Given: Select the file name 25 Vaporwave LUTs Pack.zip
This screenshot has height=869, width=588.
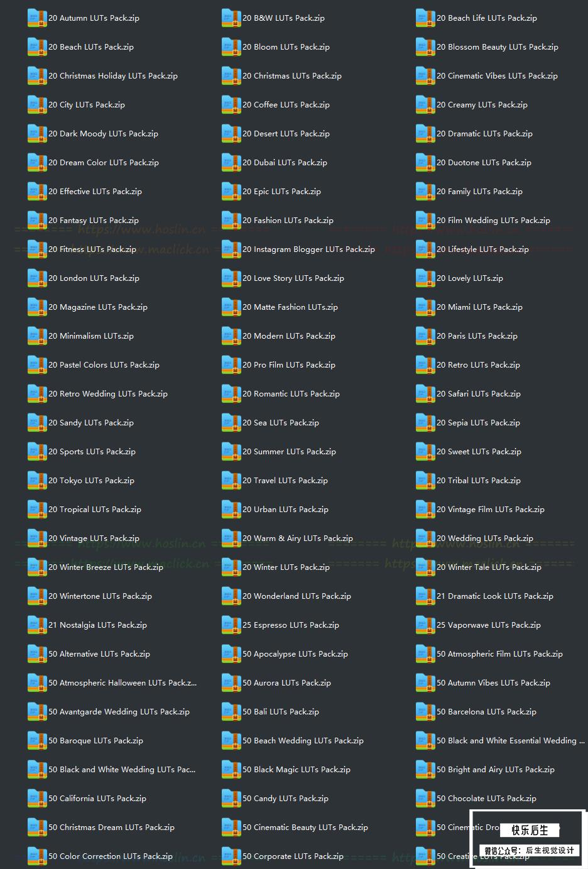Looking at the screenshot, I should (x=489, y=625).
